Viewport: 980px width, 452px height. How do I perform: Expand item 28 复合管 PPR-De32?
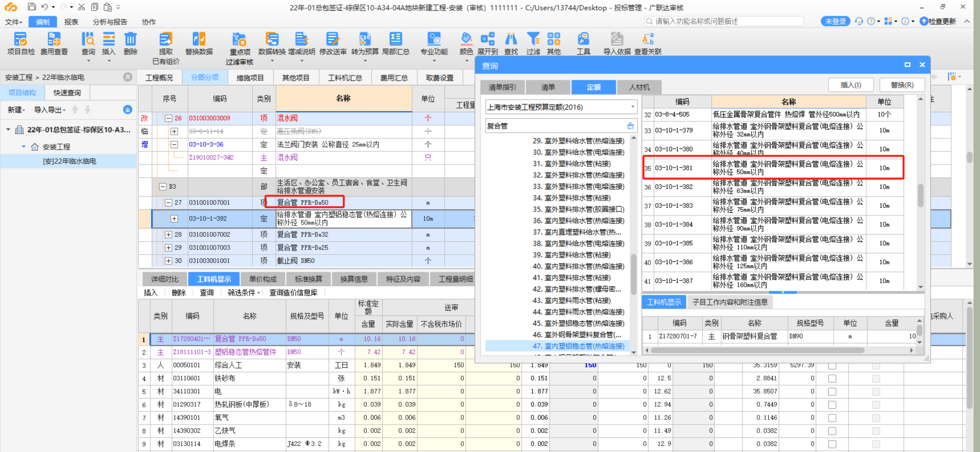point(168,235)
